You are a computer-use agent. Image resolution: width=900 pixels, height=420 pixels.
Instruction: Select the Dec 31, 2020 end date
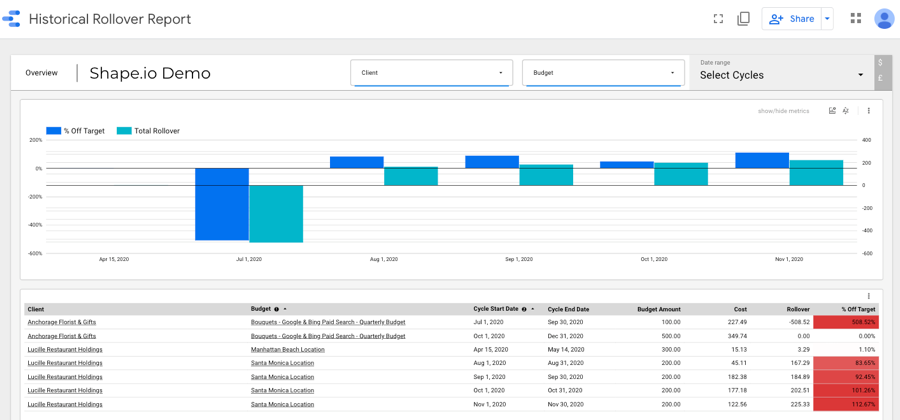point(565,336)
